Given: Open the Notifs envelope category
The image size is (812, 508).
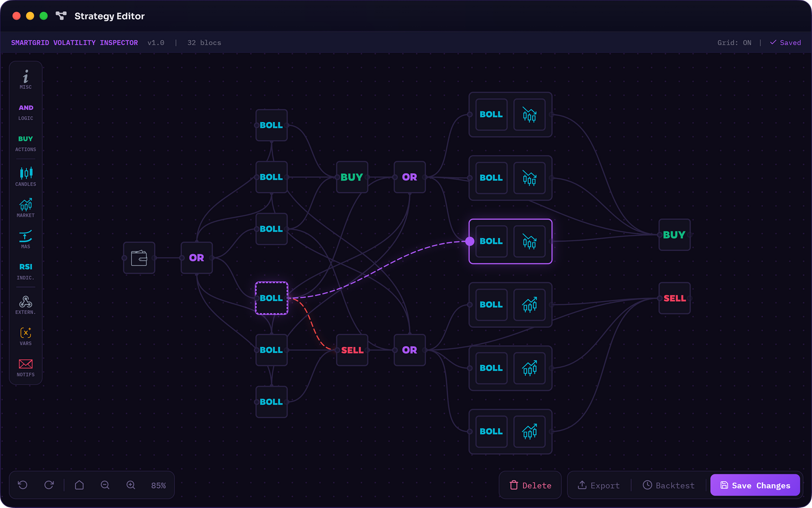Looking at the screenshot, I should point(26,367).
